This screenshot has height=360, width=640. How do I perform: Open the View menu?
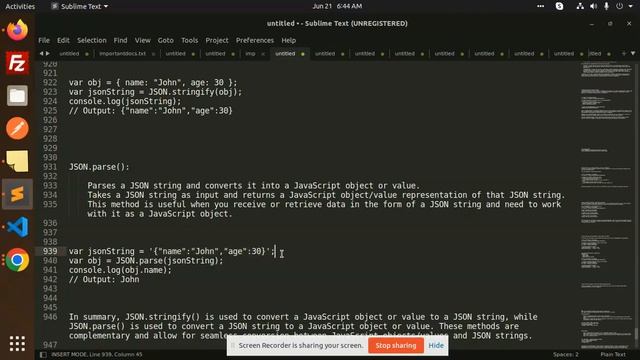[x=143, y=40]
